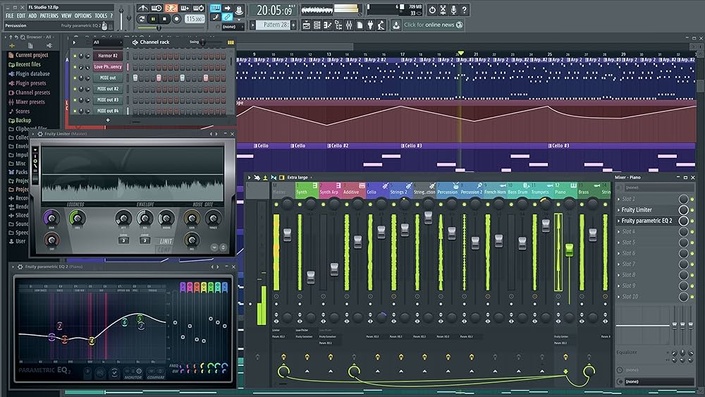705x397 pixels.
Task: Click the Channel rack step sequencer graph icon
Action: (x=231, y=42)
